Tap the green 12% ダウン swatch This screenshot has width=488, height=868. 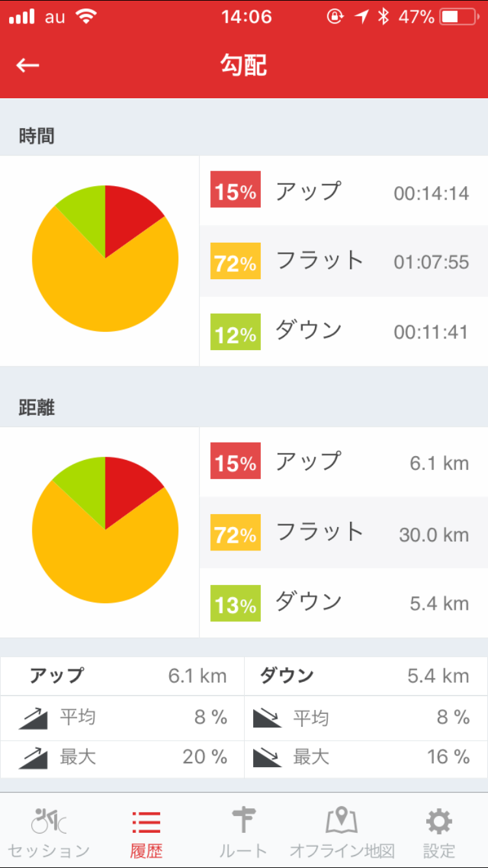coord(235,332)
